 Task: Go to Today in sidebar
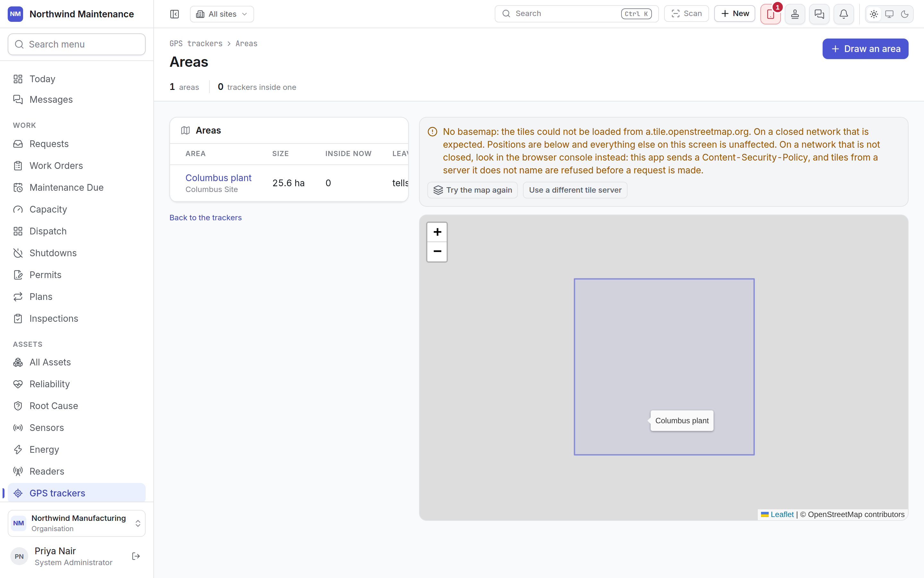[77, 79]
